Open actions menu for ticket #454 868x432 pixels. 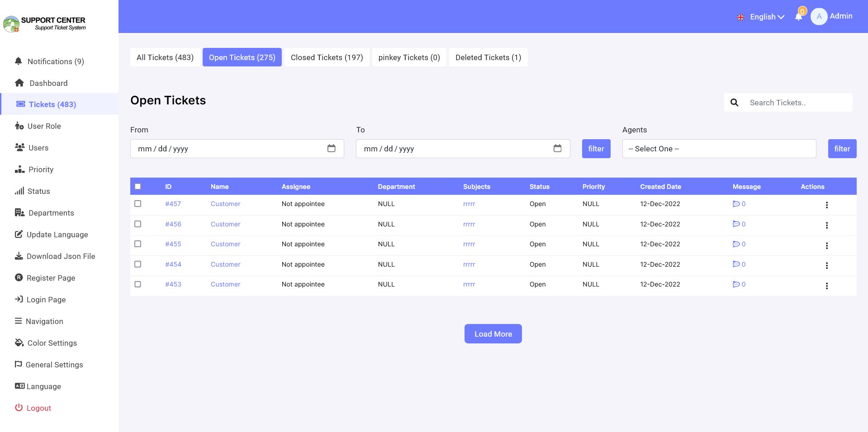pyautogui.click(x=827, y=266)
